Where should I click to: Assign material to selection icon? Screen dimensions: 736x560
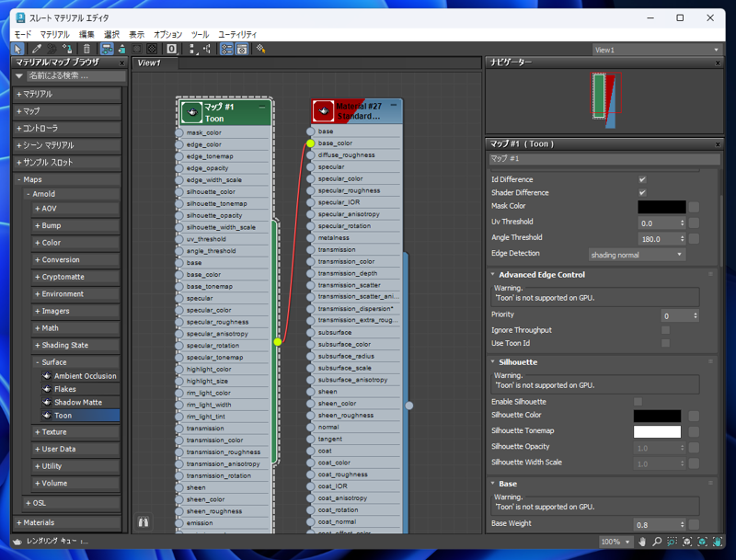(x=67, y=49)
